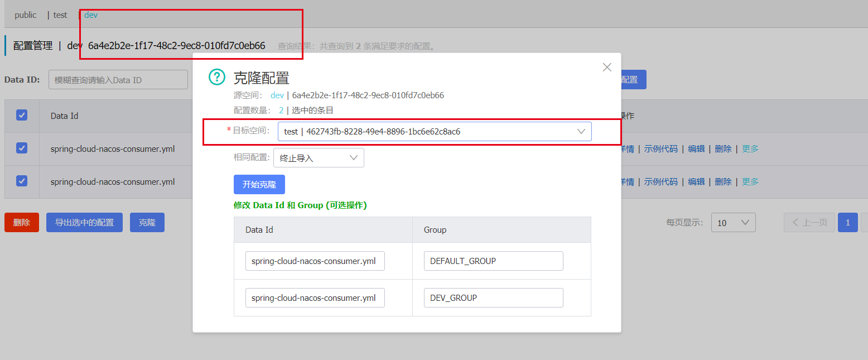This screenshot has height=360, width=868.
Task: Click the question mark icon beside 克隆配置
Action: (217, 77)
